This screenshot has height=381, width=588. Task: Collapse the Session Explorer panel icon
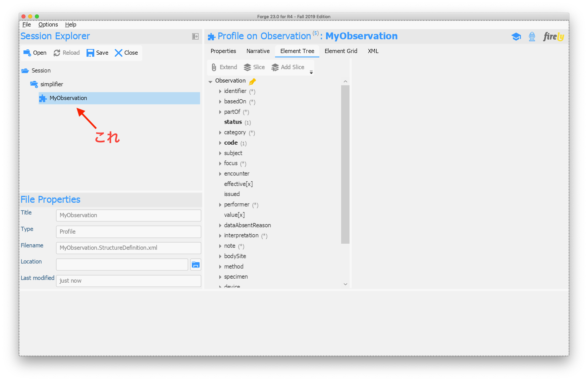[x=195, y=36]
